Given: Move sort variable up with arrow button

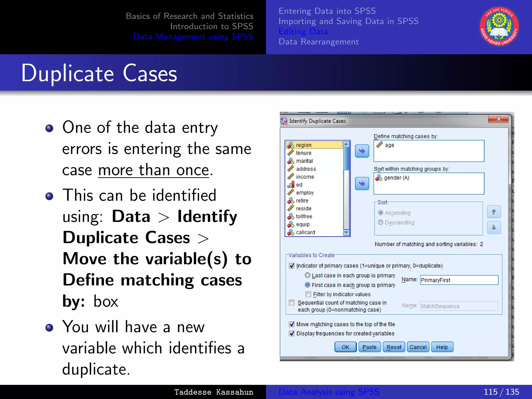Looking at the screenshot, I should coord(494,212).
